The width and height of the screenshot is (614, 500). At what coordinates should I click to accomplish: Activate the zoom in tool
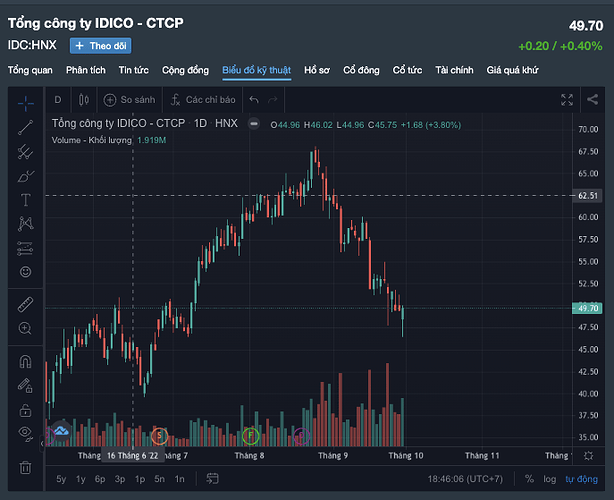[x=25, y=328]
